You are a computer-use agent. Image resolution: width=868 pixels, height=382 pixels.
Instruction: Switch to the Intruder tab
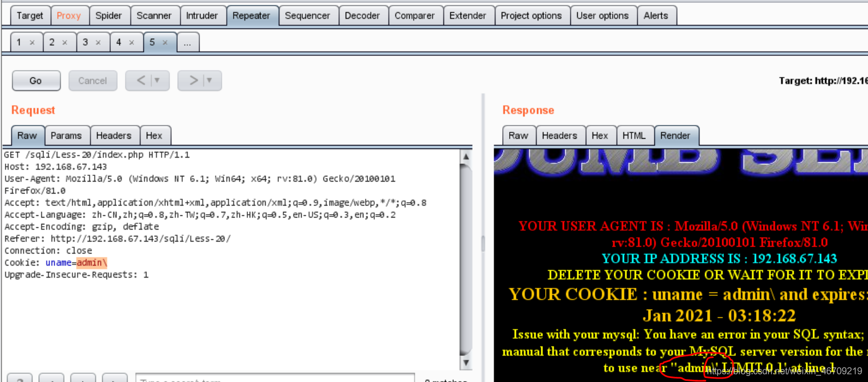tap(203, 15)
